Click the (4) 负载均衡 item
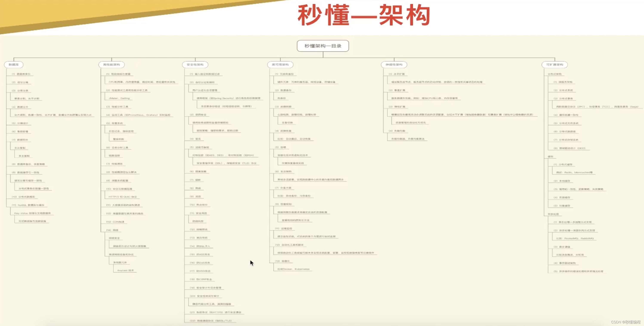The width and height of the screenshot is (644, 326). 397,131
